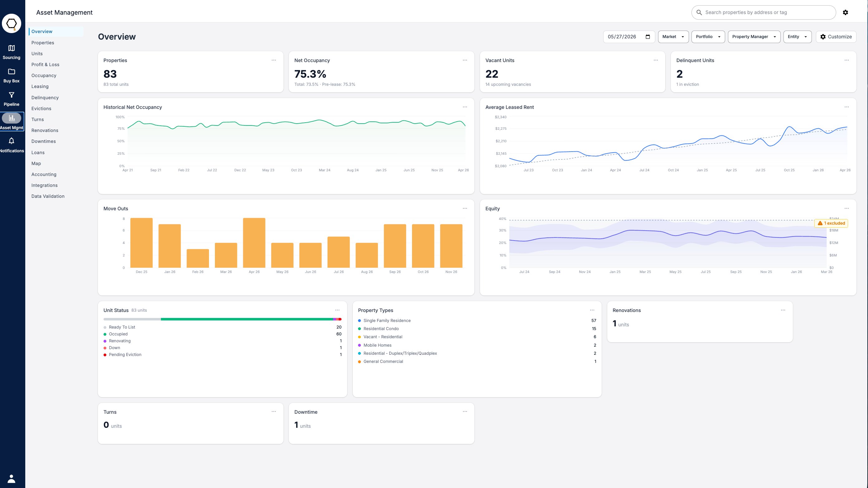This screenshot has width=868, height=488.
Task: Open Historical Net Occupancy options menu
Action: 465,107
